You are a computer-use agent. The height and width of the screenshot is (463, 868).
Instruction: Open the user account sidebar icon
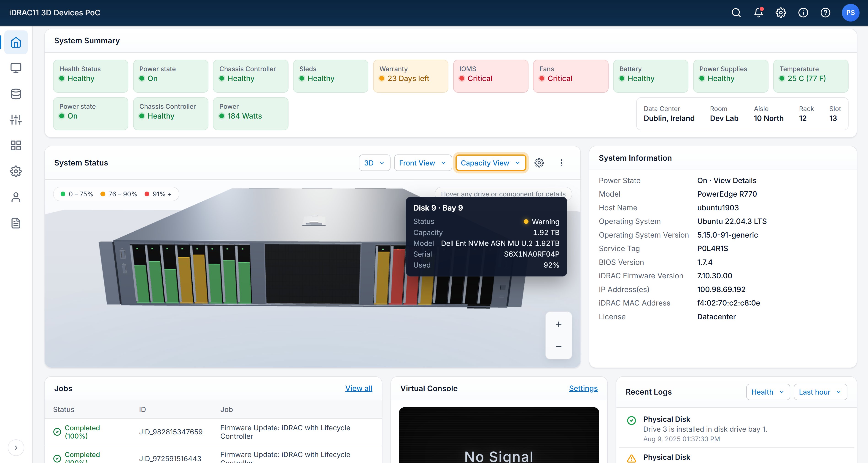tap(16, 197)
